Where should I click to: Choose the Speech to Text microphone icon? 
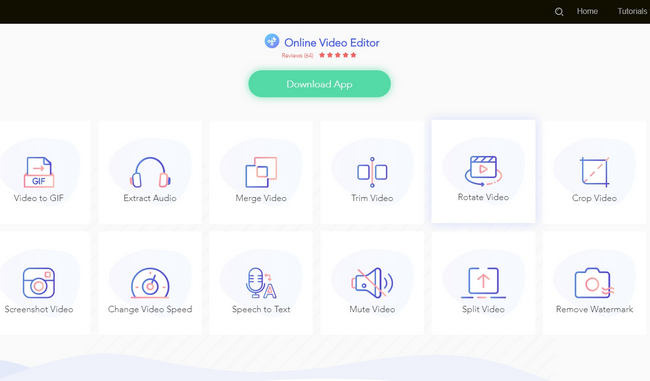tap(261, 283)
